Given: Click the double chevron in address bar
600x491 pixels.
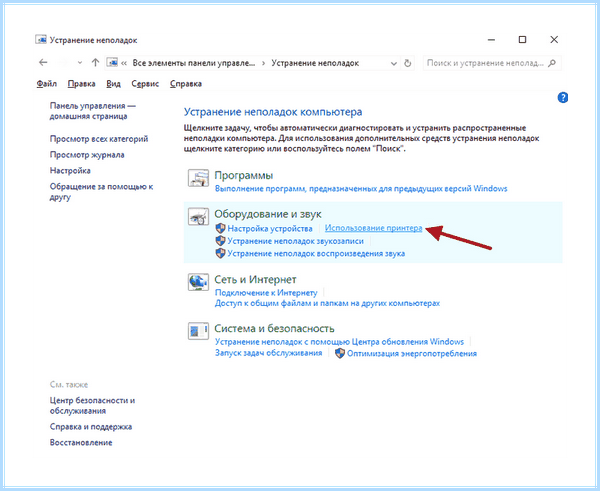Looking at the screenshot, I should (x=124, y=63).
